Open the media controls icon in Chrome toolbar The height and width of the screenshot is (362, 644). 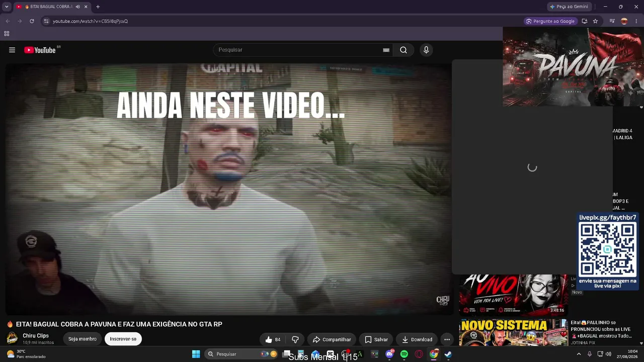[612, 21]
